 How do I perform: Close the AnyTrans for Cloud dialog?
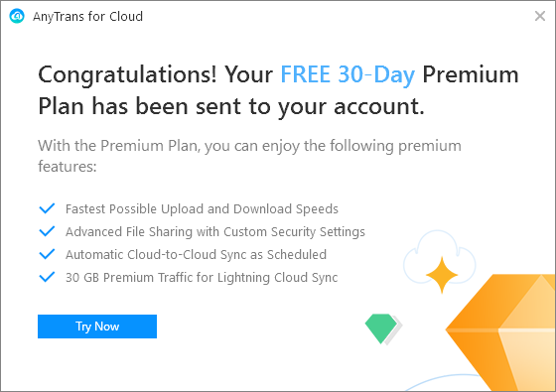[x=540, y=16]
